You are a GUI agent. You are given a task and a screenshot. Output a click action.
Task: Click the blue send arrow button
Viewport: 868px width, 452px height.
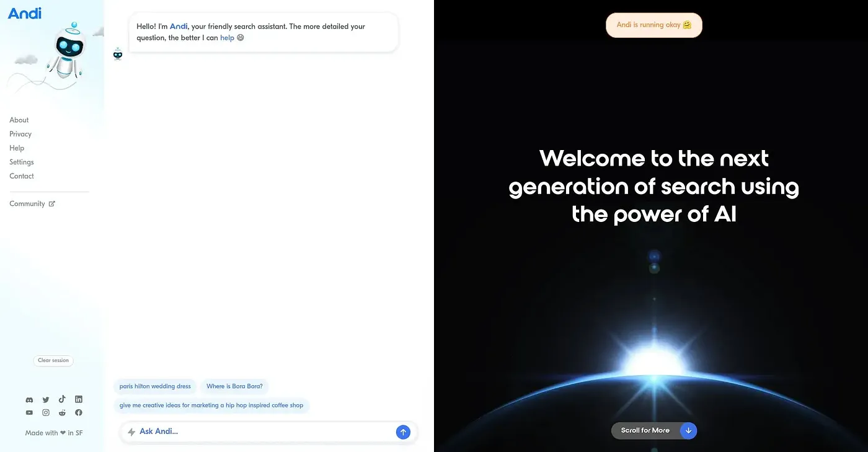(403, 432)
